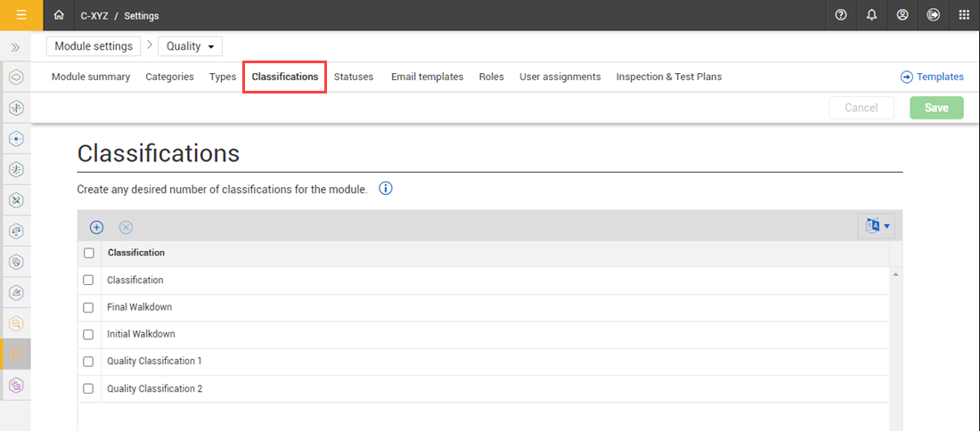980x431 pixels.
Task: Click the list scrollbar up arrow
Action: coord(895,274)
